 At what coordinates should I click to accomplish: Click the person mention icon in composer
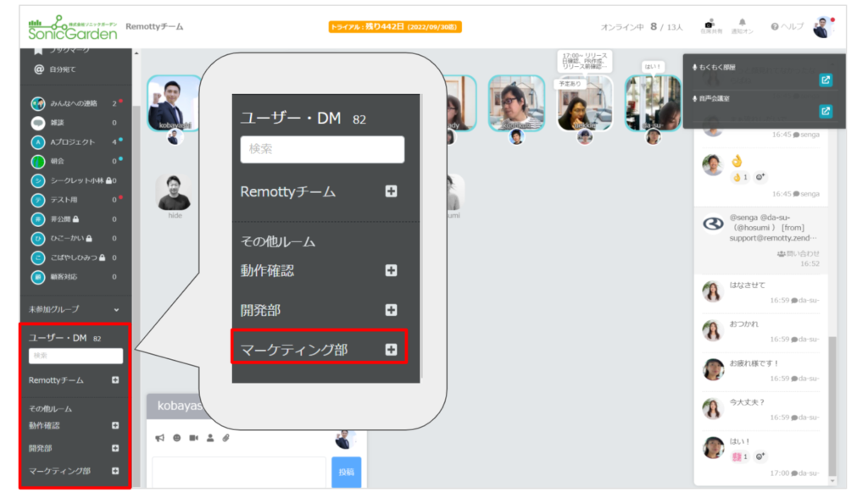click(x=210, y=438)
